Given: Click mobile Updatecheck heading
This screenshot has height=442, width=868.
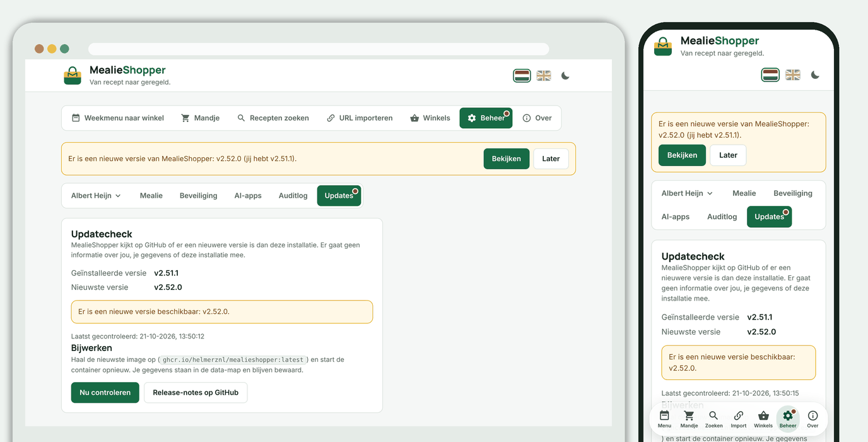Looking at the screenshot, I should point(693,256).
